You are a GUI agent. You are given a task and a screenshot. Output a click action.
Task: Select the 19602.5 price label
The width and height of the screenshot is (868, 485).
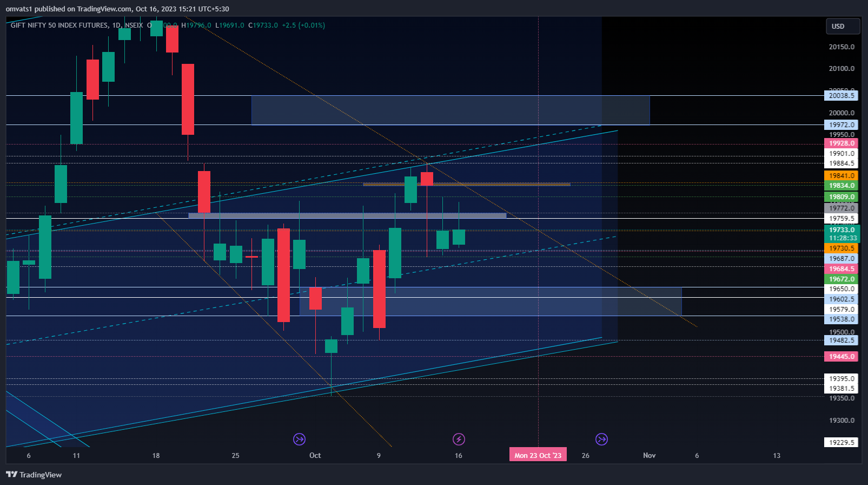[842, 299]
